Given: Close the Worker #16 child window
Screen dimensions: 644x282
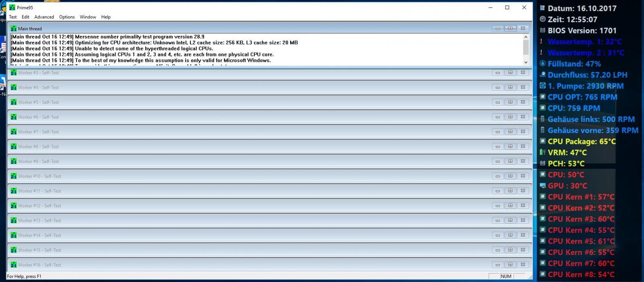Looking at the screenshot, I should [x=523, y=264].
